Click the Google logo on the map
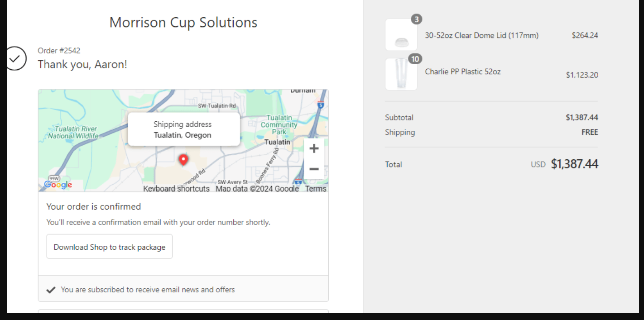The image size is (644, 320). coord(58,185)
